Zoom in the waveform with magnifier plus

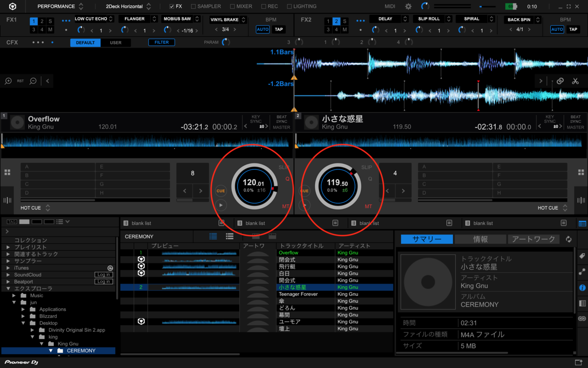point(8,81)
